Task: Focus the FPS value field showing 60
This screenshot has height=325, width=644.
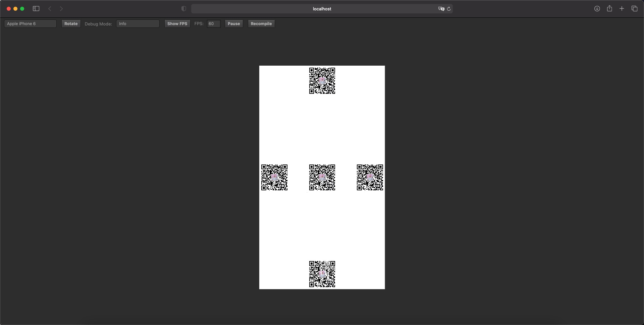Action: click(x=214, y=24)
